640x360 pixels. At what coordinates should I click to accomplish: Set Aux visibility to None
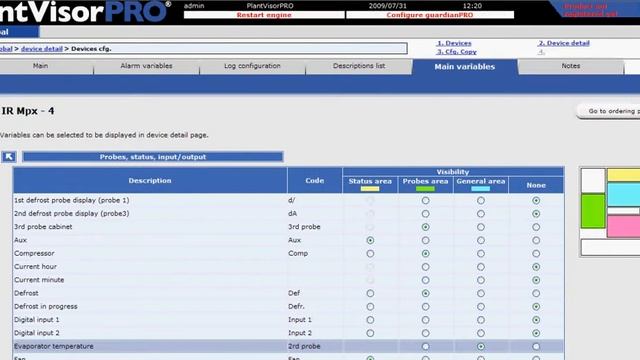click(536, 240)
